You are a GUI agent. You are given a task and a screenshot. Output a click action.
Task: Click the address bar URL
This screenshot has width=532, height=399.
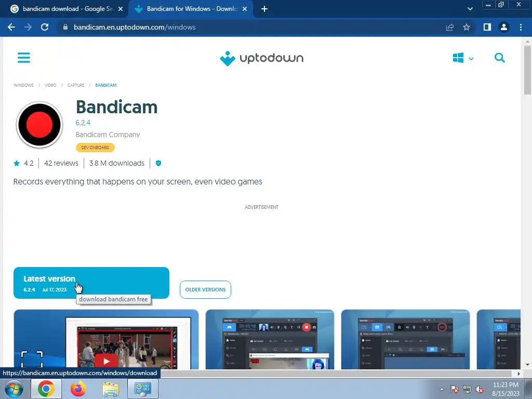click(x=135, y=27)
